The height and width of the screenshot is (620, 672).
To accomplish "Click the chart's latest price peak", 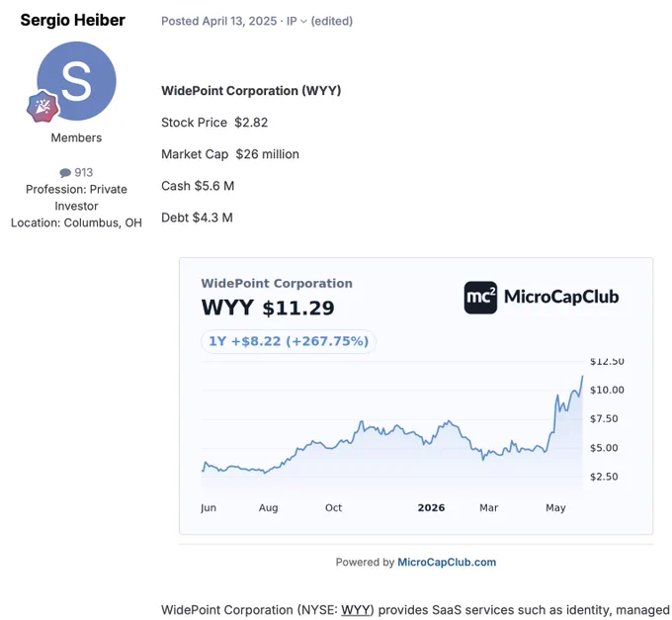I will (582, 377).
